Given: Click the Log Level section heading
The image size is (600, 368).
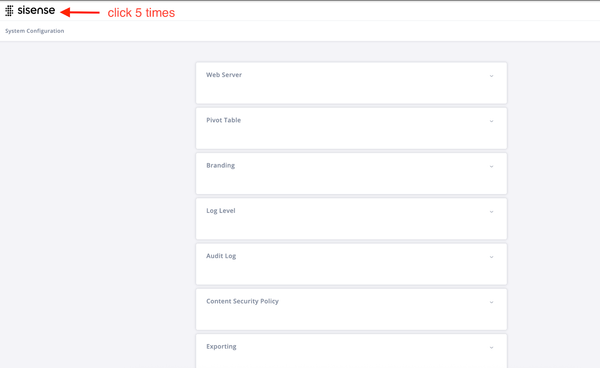Looking at the screenshot, I should pos(221,211).
